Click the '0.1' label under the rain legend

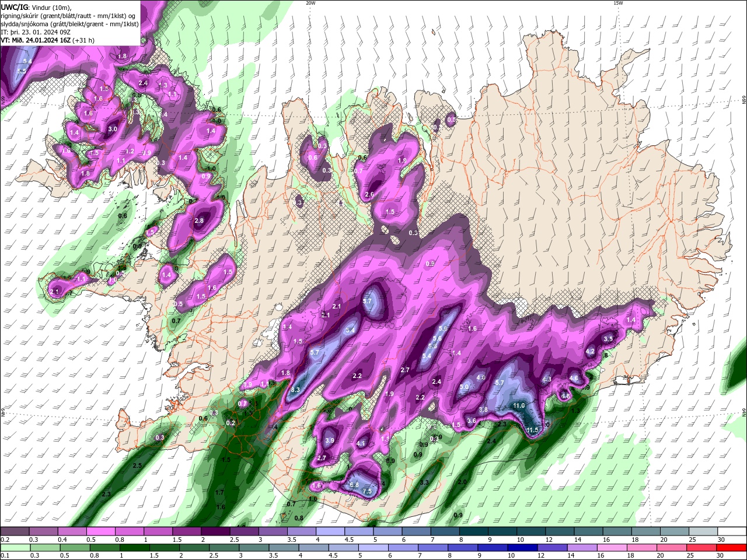coord(5,556)
